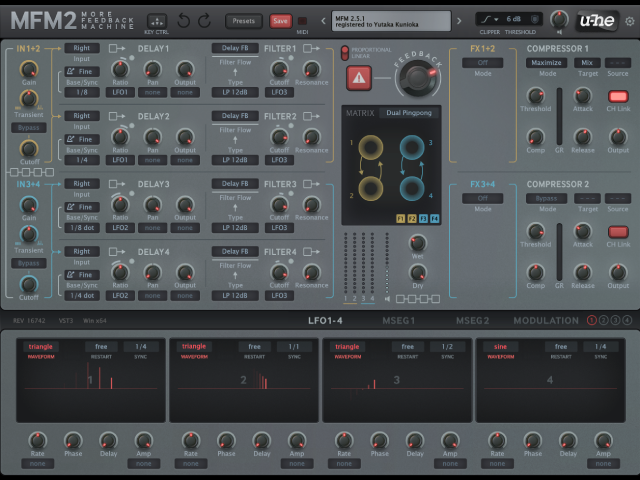Toggle the Proportional/Linear feedback switch
The height and width of the screenshot is (480, 640).
[345, 53]
